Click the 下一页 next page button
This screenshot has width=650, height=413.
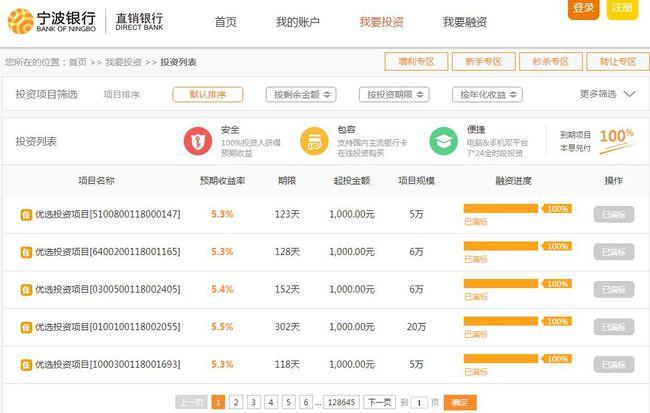(x=380, y=402)
